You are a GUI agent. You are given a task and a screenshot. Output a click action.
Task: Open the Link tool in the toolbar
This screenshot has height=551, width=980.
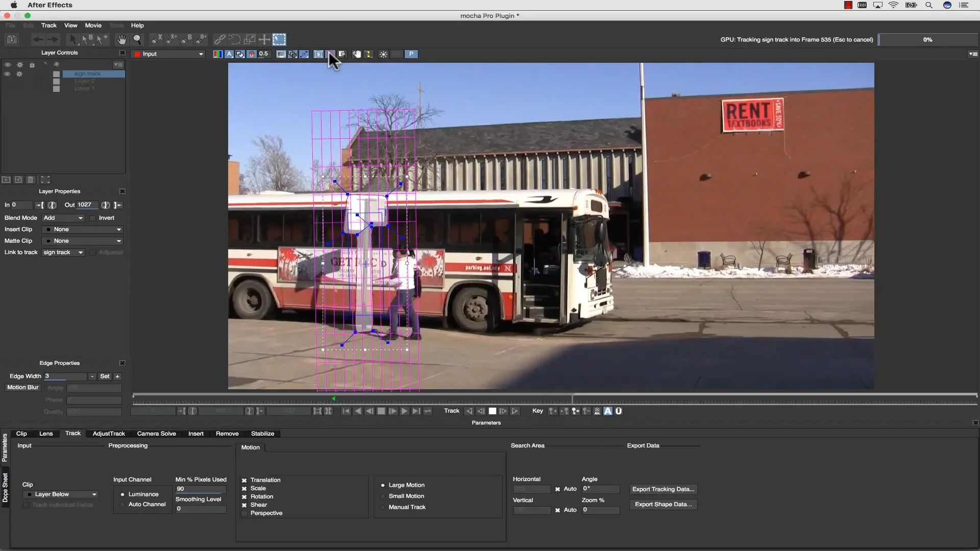(x=220, y=39)
